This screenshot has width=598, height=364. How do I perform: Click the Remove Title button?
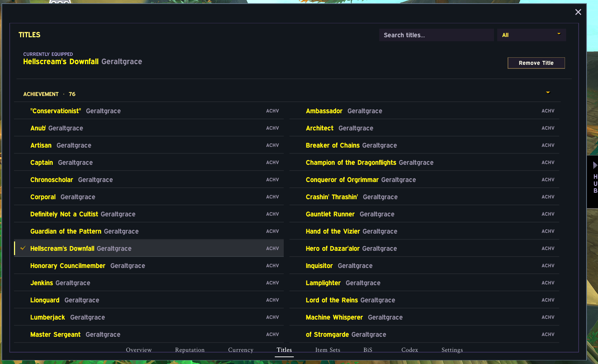click(536, 63)
